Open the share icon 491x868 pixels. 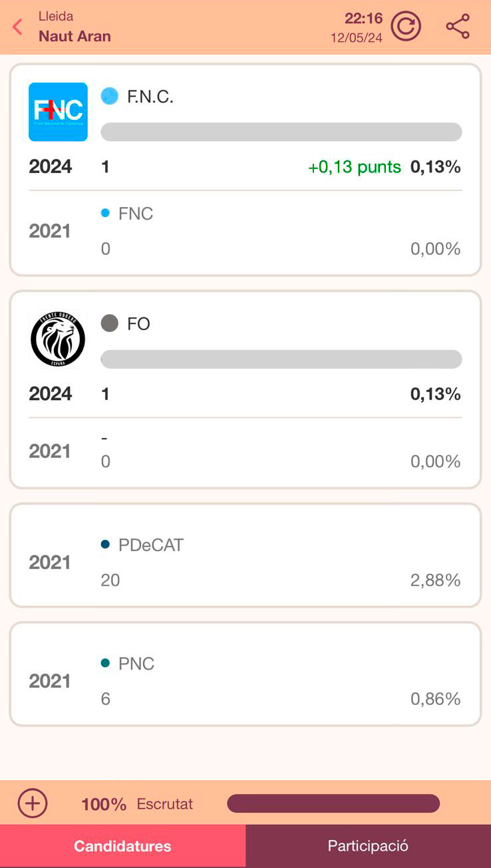click(458, 27)
